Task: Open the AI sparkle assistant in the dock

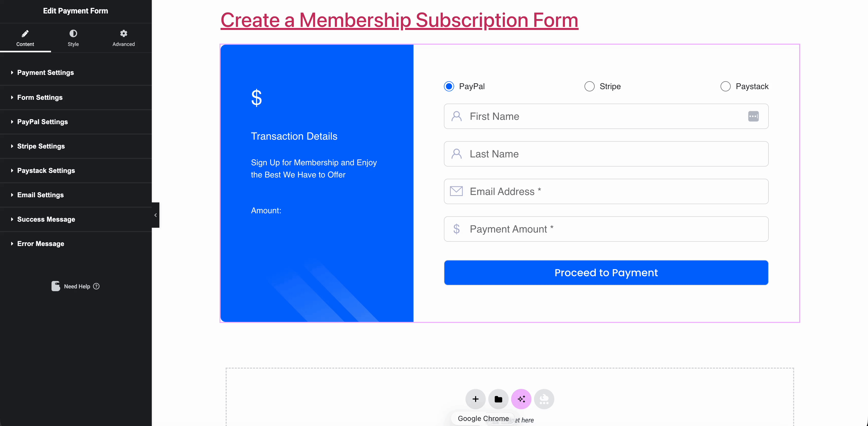Action: pos(521,399)
